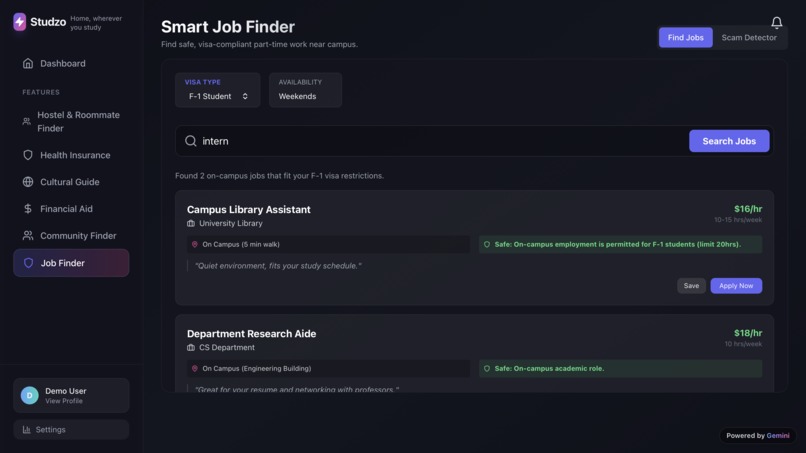This screenshot has height=453, width=806.
Task: Click the Smart Job Finder heading
Action: (x=228, y=26)
